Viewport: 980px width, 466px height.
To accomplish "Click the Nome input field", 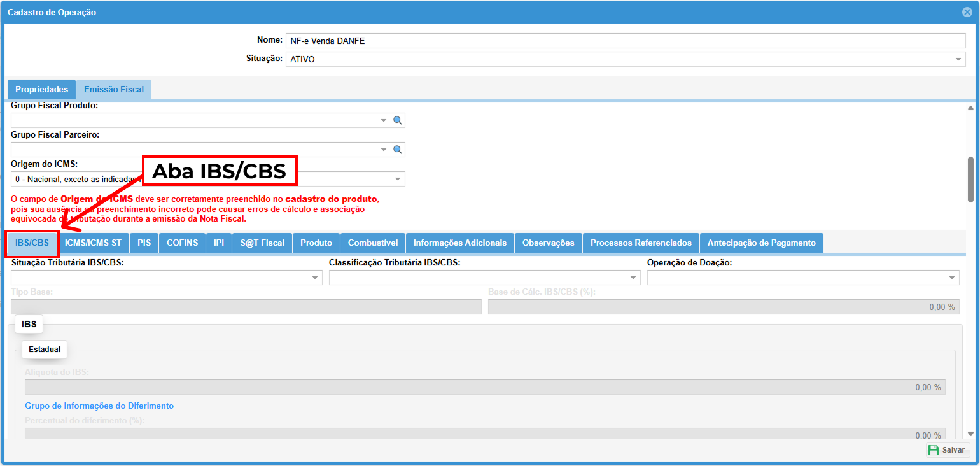I will click(x=624, y=41).
